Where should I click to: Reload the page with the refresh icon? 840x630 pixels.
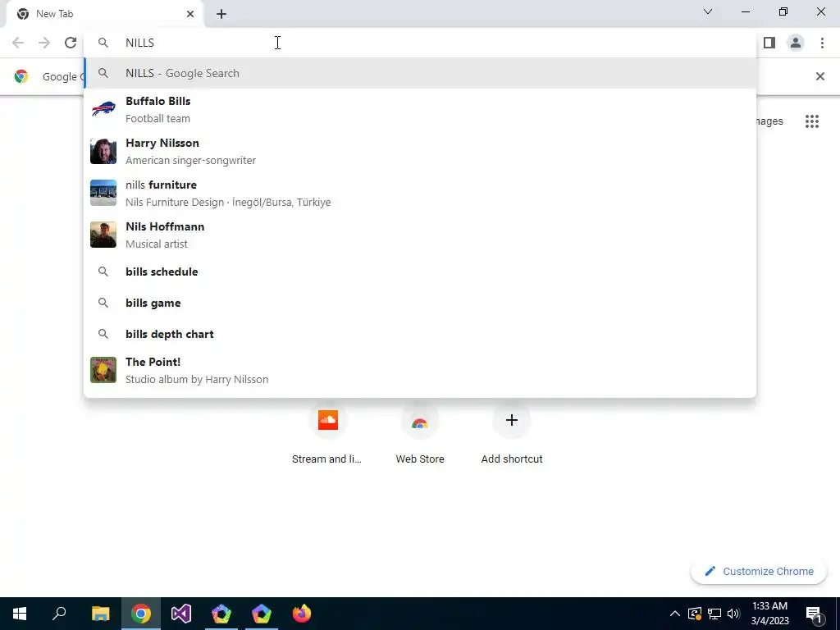pos(71,43)
